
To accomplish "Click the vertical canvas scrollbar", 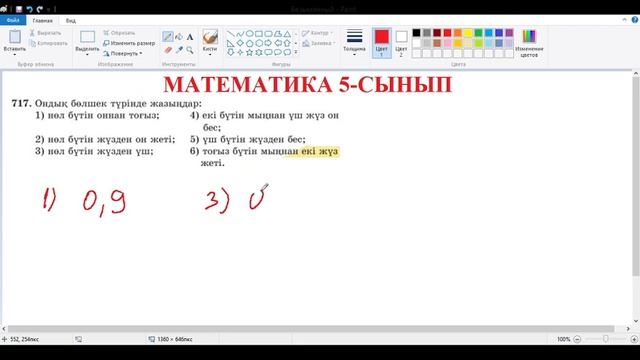I will coord(636,176).
